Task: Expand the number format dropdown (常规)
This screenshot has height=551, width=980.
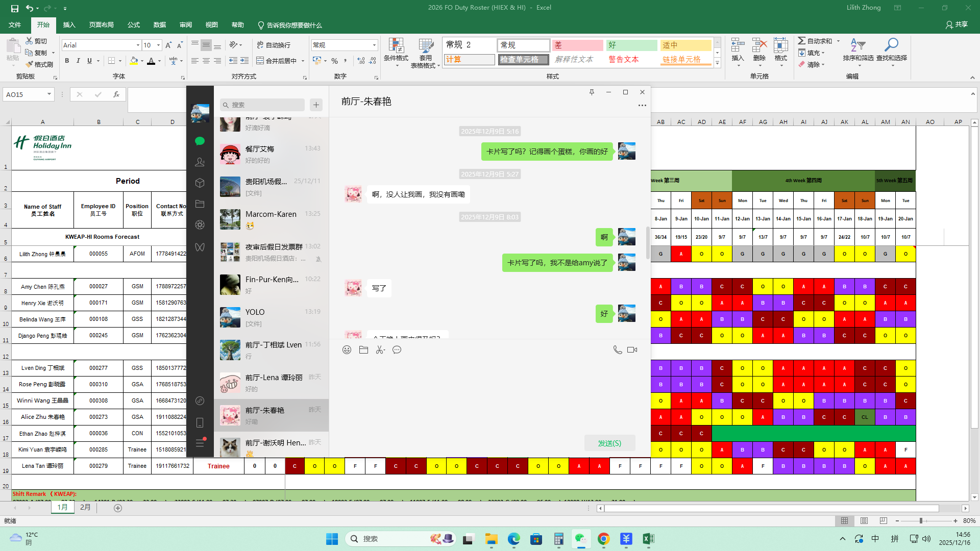Action: tap(374, 45)
